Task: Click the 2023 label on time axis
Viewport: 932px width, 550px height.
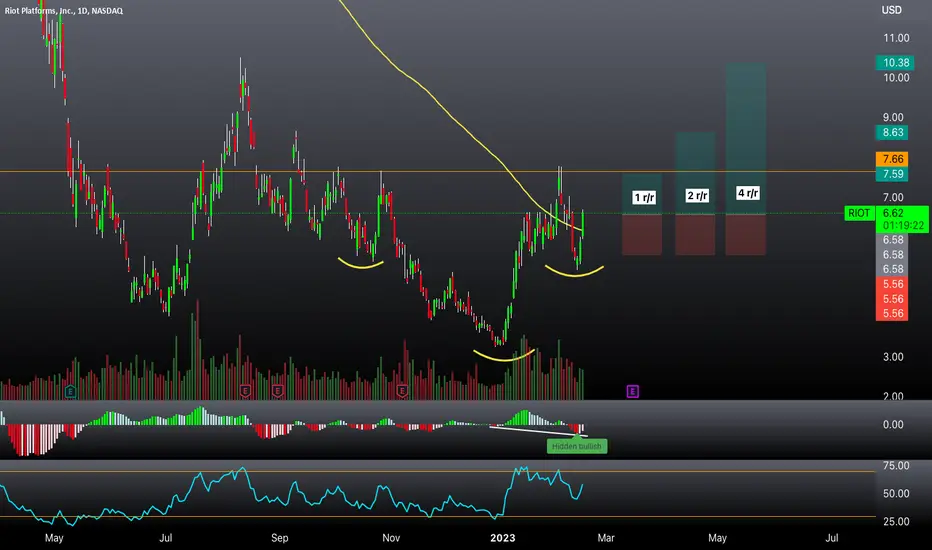Action: [502, 538]
